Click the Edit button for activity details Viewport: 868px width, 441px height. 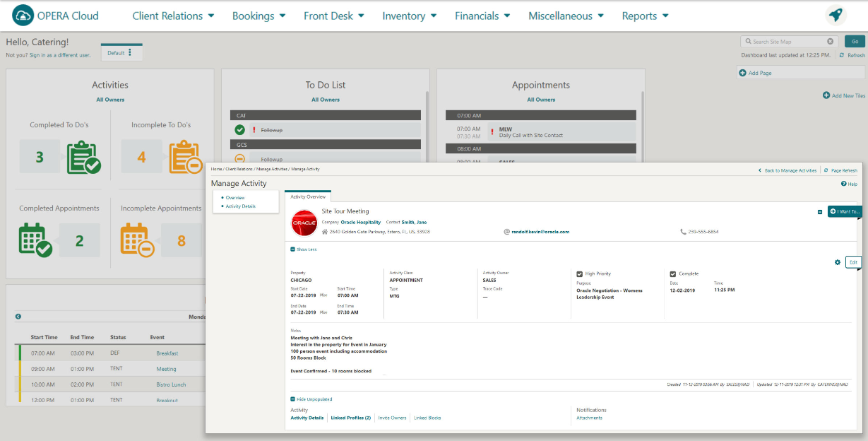855,261
